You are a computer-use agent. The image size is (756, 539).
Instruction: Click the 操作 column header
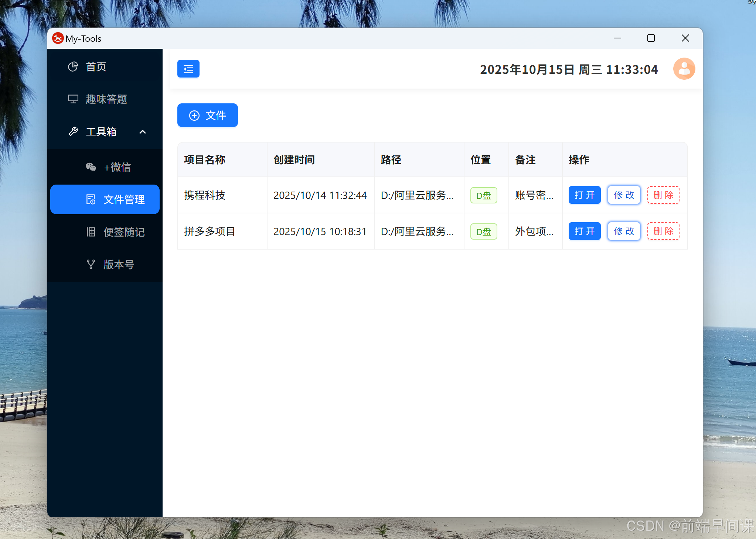(625, 160)
